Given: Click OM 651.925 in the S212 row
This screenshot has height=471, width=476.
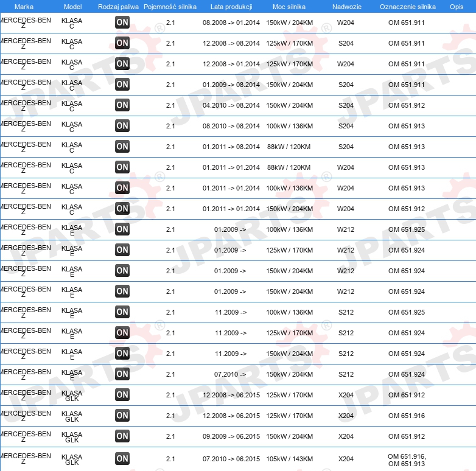Looking at the screenshot, I should pos(407,312).
